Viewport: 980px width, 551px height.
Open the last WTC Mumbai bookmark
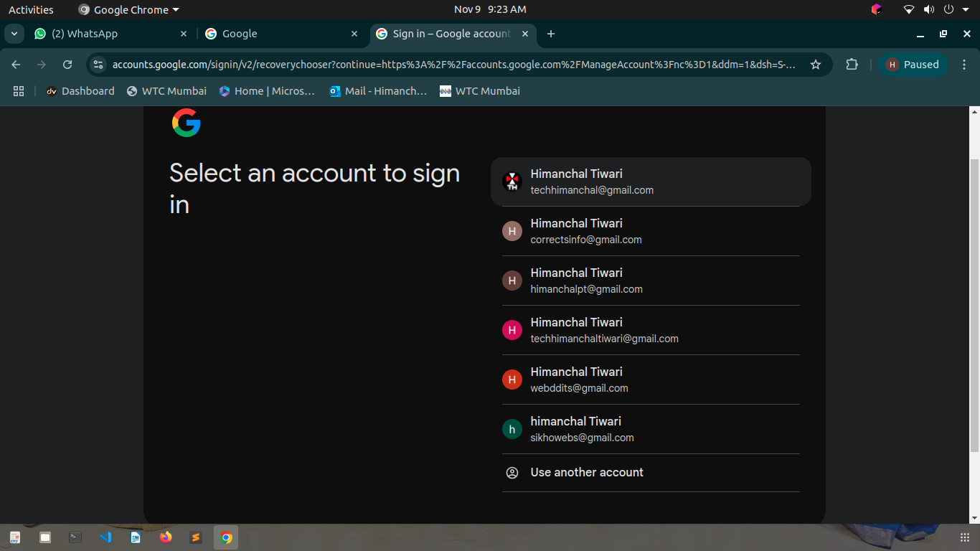pyautogui.click(x=480, y=91)
